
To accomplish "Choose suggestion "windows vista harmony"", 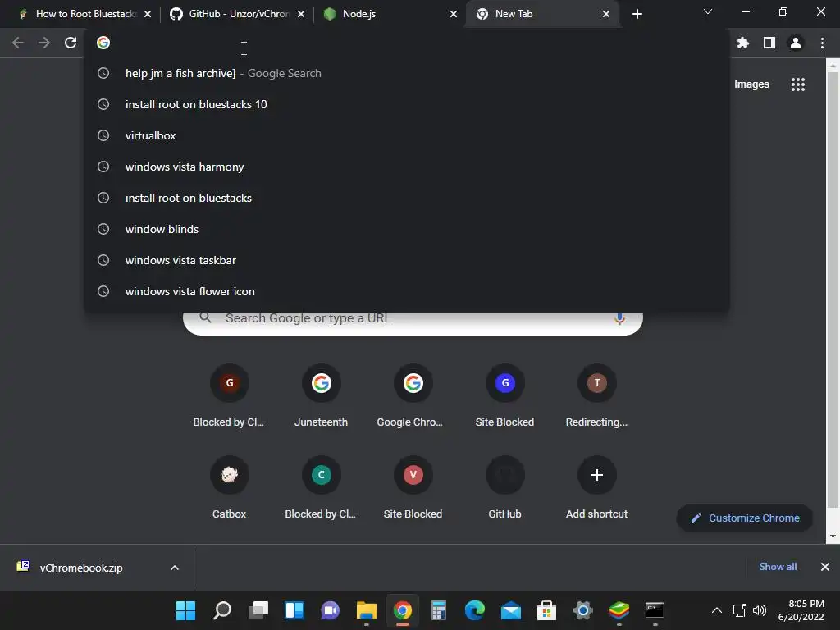I will click(407, 167).
